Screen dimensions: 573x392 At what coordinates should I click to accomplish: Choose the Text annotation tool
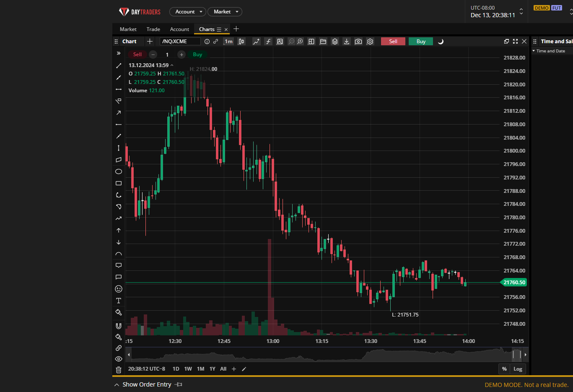119,301
